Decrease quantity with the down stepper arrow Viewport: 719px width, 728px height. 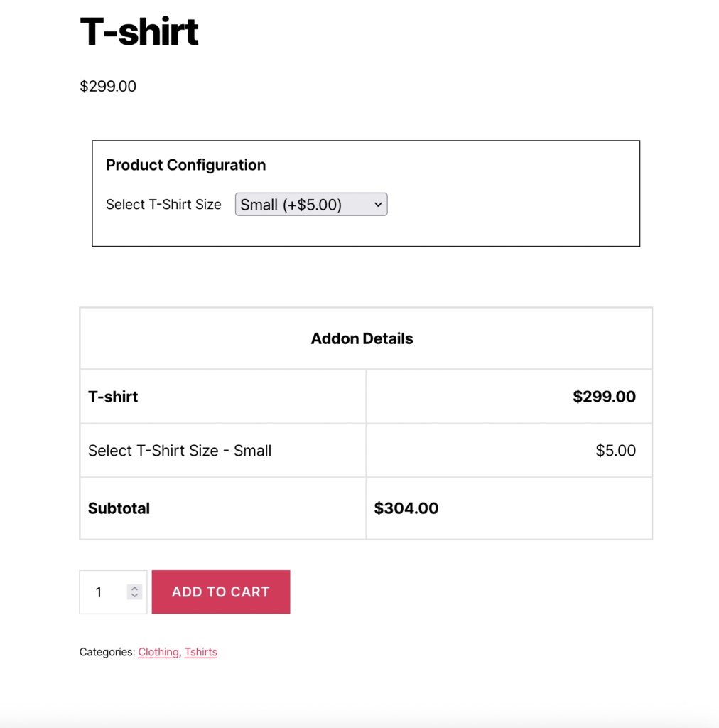135,596
